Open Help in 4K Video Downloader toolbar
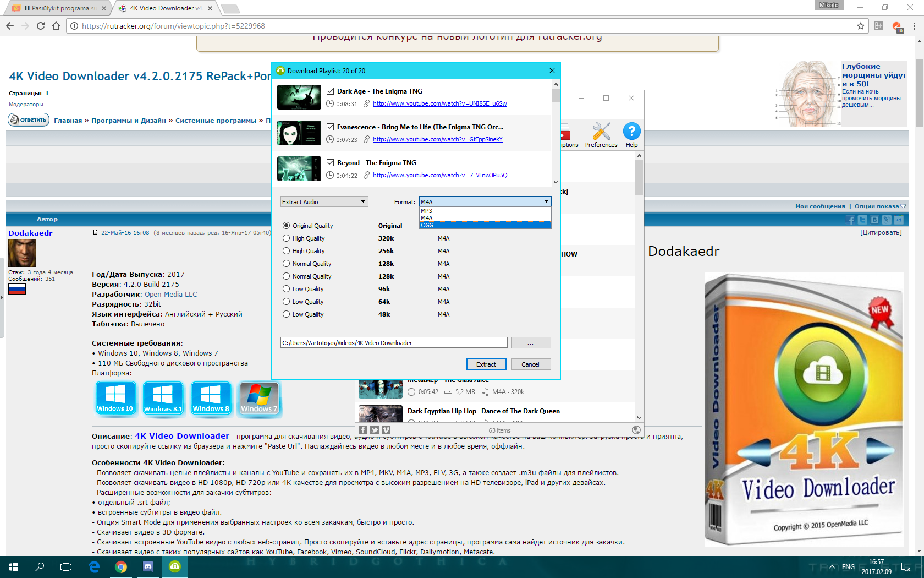The width and height of the screenshot is (924, 578). (631, 135)
